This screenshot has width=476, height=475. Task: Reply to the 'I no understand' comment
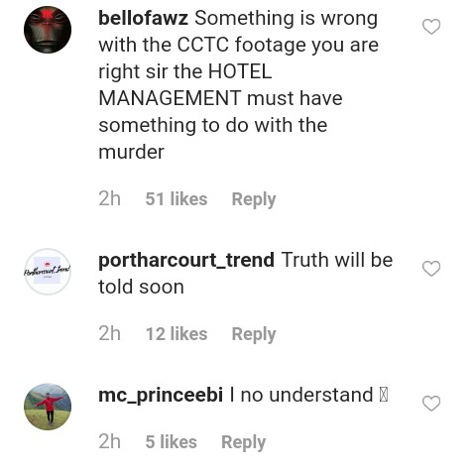coord(244,442)
